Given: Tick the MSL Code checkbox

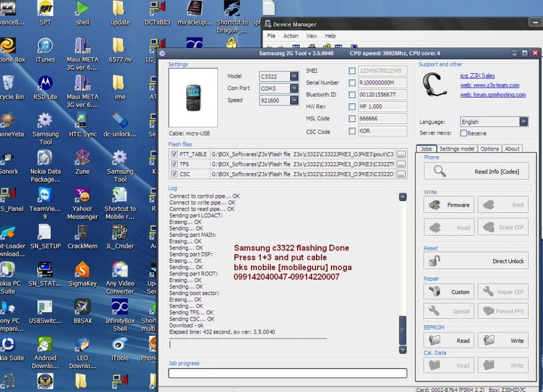Looking at the screenshot, I should [x=352, y=118].
